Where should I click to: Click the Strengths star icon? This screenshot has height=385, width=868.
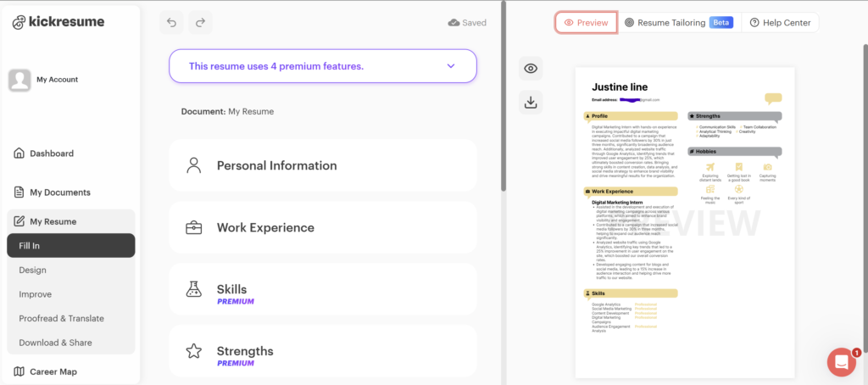coord(194,350)
